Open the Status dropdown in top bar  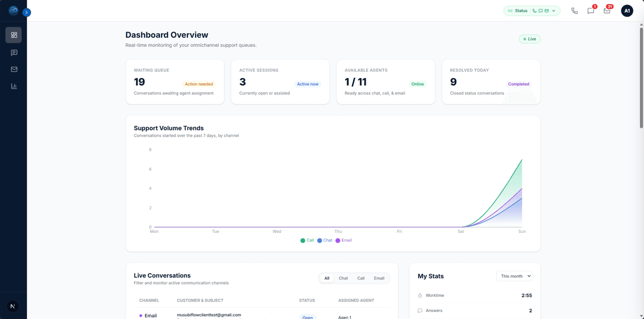coord(532,11)
